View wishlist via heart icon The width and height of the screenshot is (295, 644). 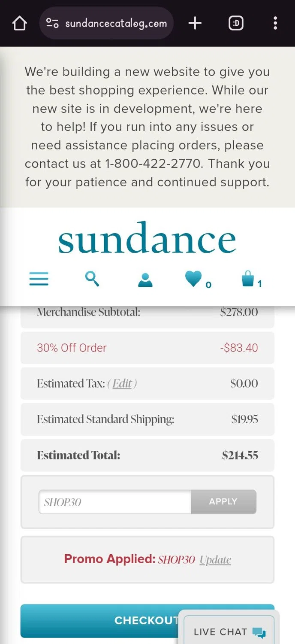[x=194, y=279]
